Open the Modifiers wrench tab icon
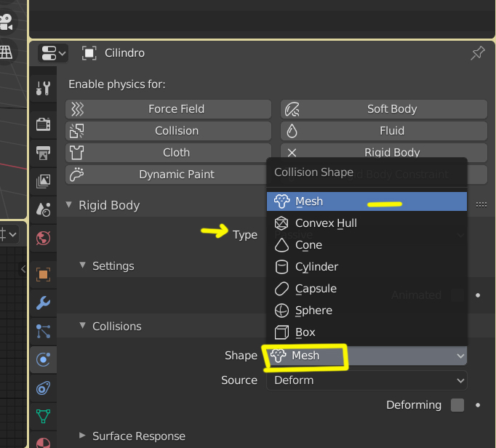 tap(43, 303)
